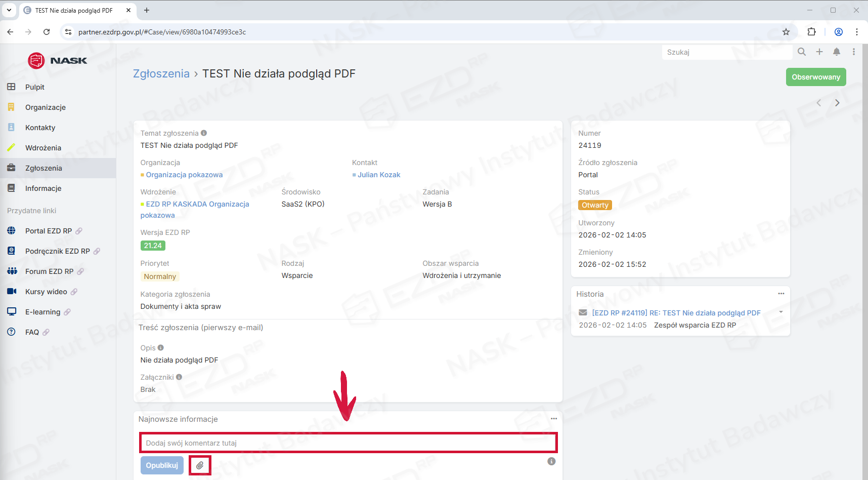Open the notifications bell
Image resolution: width=868 pixels, height=480 pixels.
[x=837, y=52]
